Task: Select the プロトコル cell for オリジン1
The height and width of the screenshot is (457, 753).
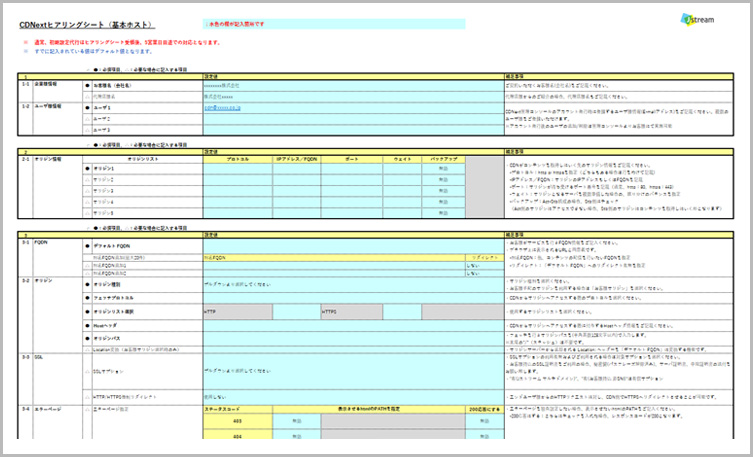Action: [238, 169]
